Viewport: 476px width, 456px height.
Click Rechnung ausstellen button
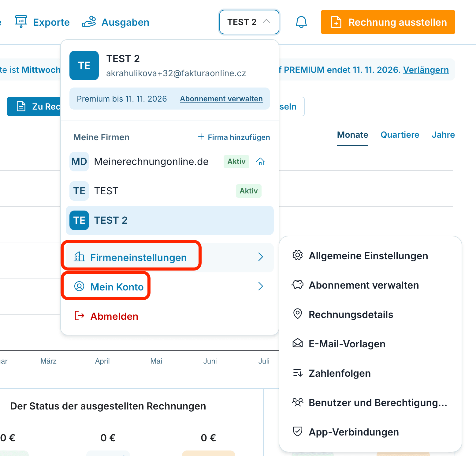click(388, 22)
